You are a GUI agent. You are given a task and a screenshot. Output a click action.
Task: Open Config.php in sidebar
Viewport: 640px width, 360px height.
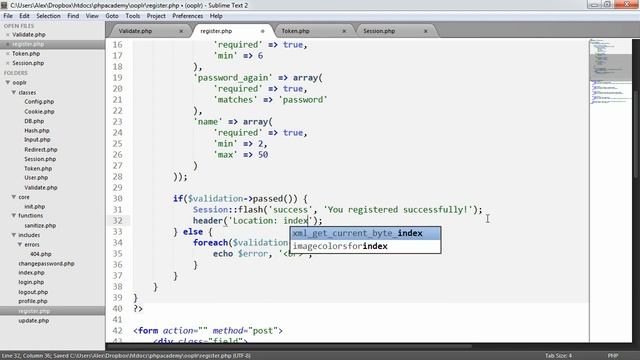tap(39, 102)
